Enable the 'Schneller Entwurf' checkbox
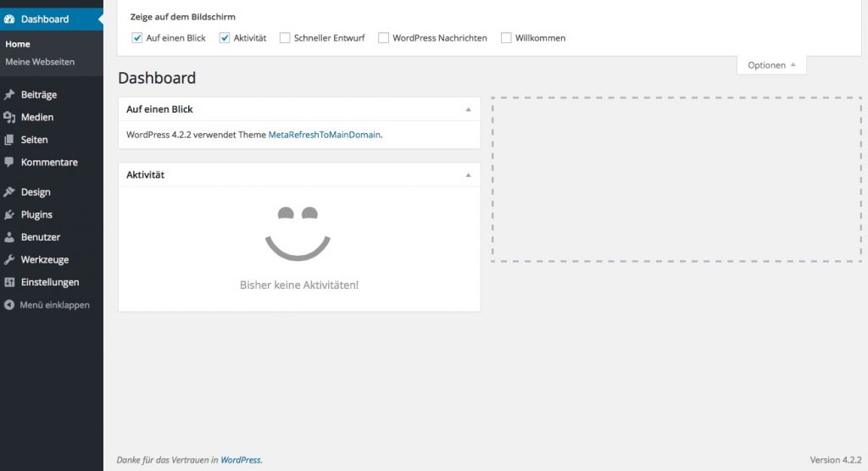 pos(285,38)
